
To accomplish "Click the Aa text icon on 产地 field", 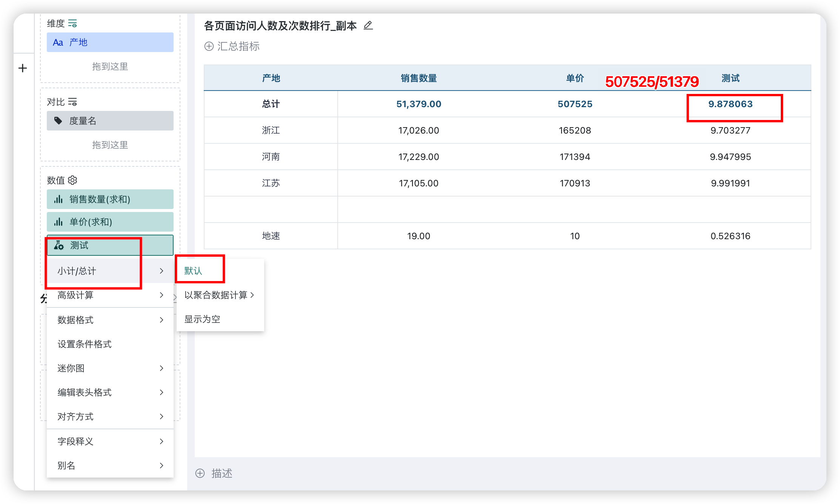I will (58, 42).
